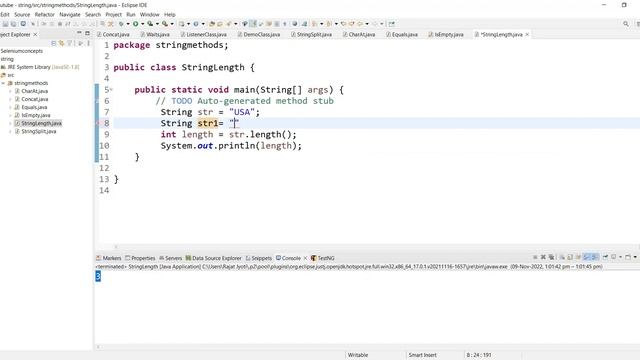The height and width of the screenshot is (360, 640).
Task: Select the Seleniumconcepts project
Action: (x=22, y=51)
